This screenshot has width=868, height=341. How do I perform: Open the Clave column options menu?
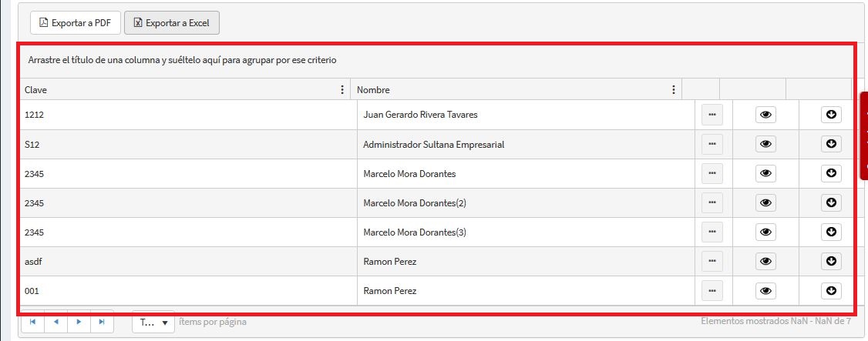342,90
